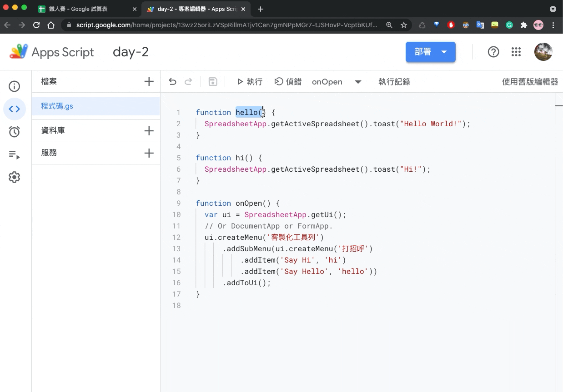Click the 資料庫 section header
This screenshot has width=563, height=392.
(x=53, y=130)
